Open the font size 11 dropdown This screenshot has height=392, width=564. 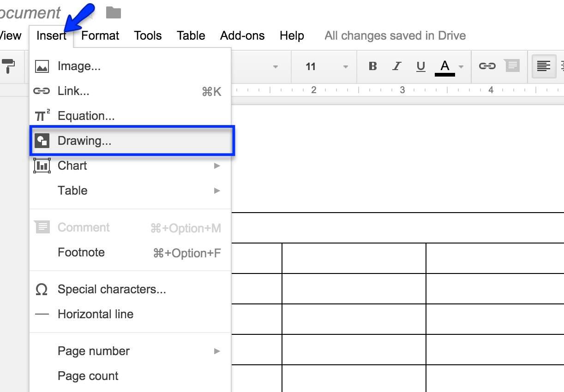point(325,66)
